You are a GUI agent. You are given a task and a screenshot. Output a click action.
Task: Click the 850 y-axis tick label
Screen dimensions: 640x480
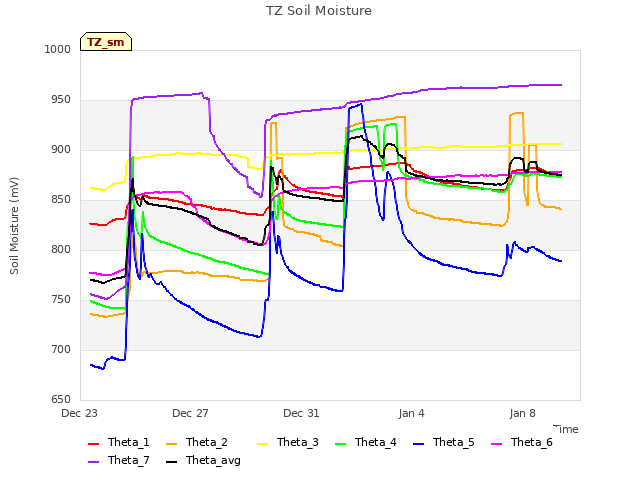pyautogui.click(x=61, y=200)
